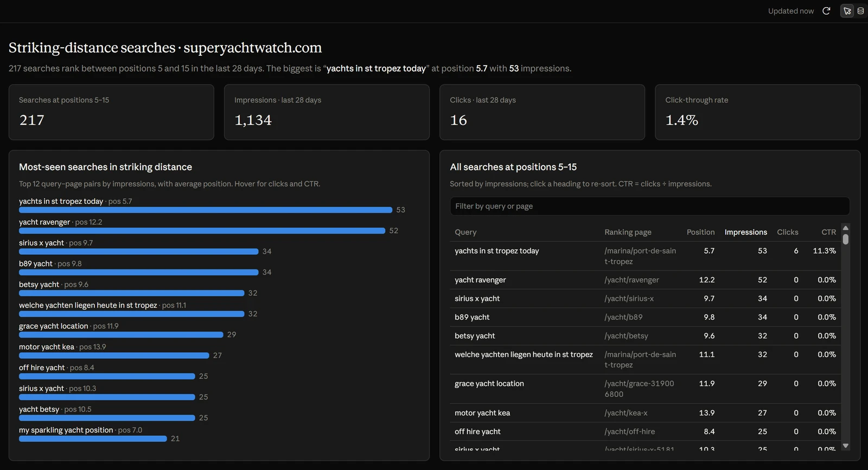Screen dimensions: 868x470
Task: Click '/yacht/off-hire' in the Ranking page column
Action: (629, 432)
